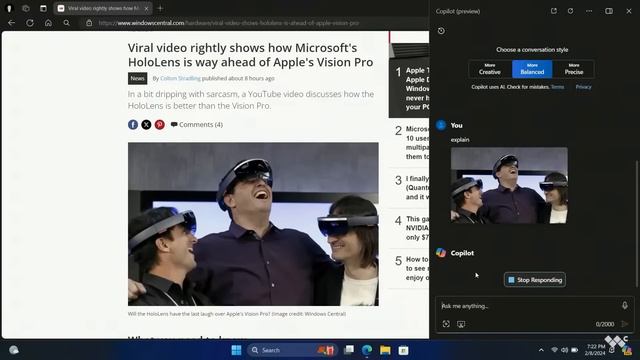Launch Microsoft Edge from taskbar
640x360 pixels.
click(367, 350)
